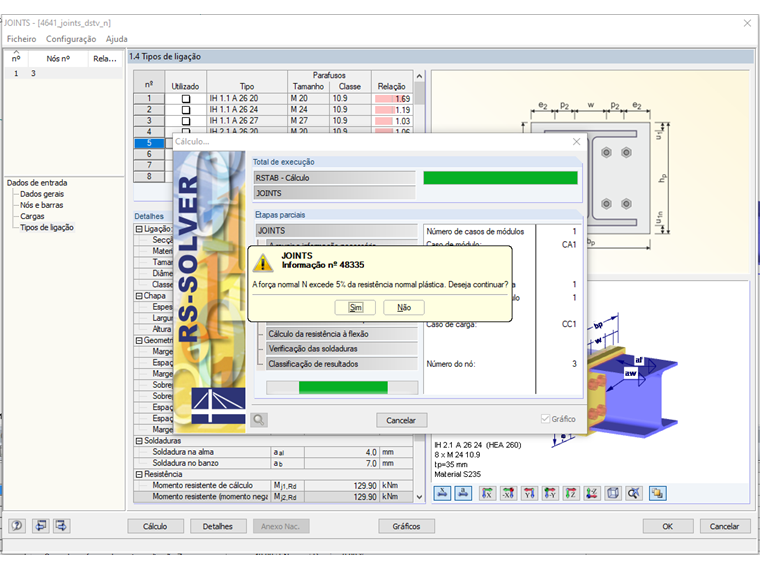Go to next table icon
Viewport: 760px width, 570px height.
point(62,526)
